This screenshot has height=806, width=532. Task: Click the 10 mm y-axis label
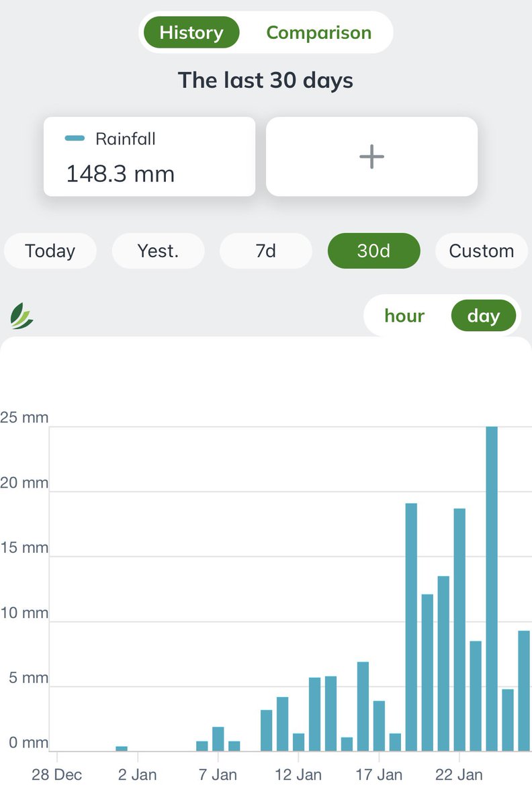(x=24, y=613)
